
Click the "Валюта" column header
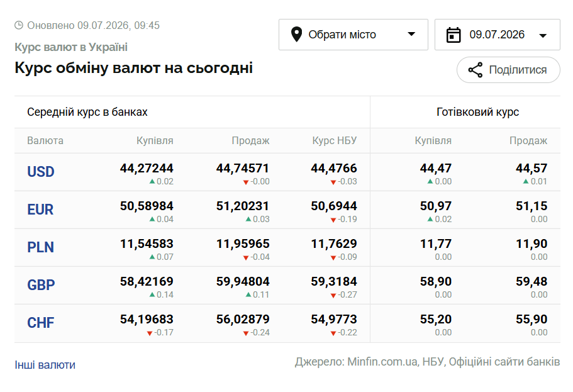[x=45, y=140]
